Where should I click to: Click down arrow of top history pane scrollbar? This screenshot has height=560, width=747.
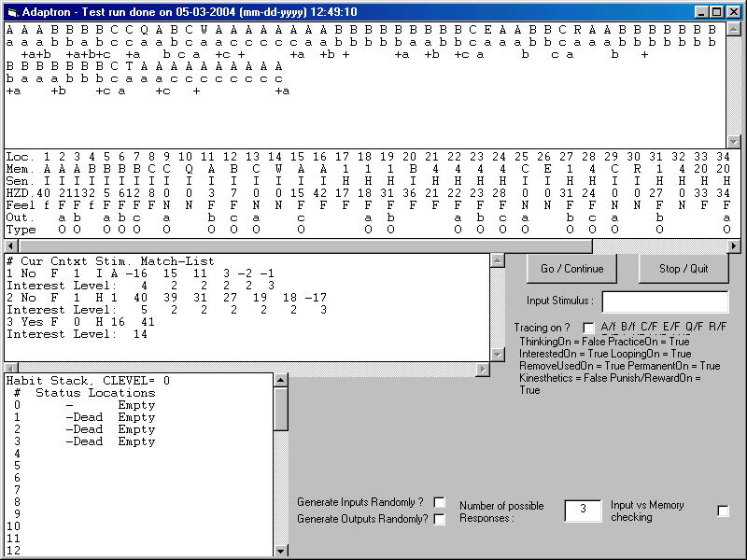pyautogui.click(x=734, y=142)
